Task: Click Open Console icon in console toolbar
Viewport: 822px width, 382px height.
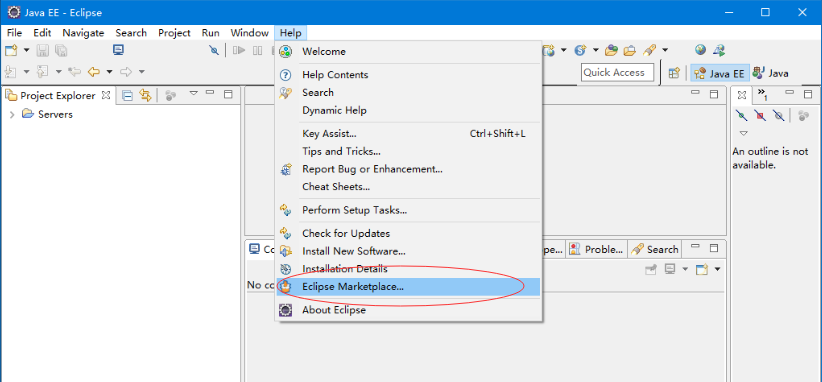Action: 701,269
